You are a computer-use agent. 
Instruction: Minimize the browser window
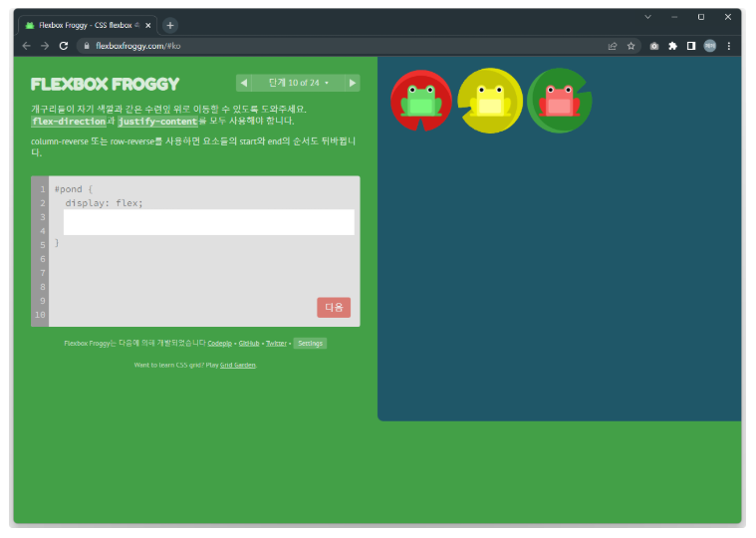tap(674, 17)
